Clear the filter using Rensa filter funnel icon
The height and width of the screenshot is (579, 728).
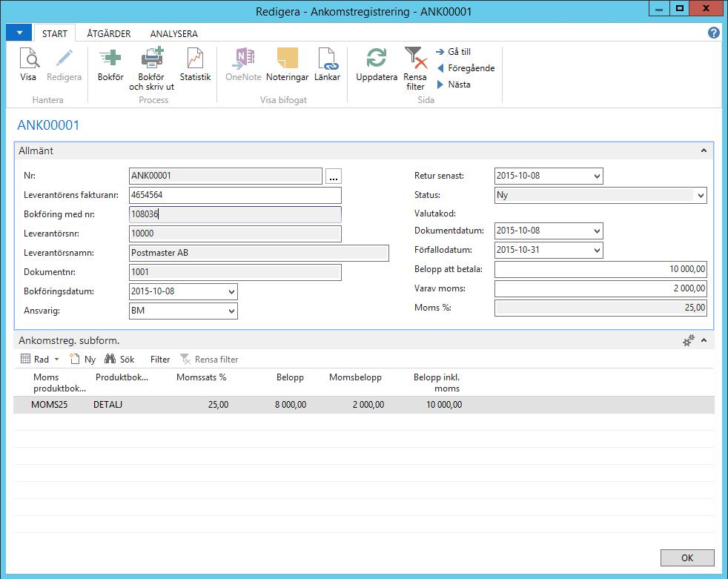415,58
